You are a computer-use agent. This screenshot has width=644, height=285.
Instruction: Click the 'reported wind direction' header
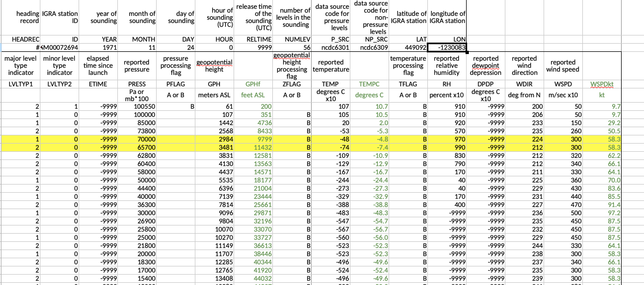point(526,66)
